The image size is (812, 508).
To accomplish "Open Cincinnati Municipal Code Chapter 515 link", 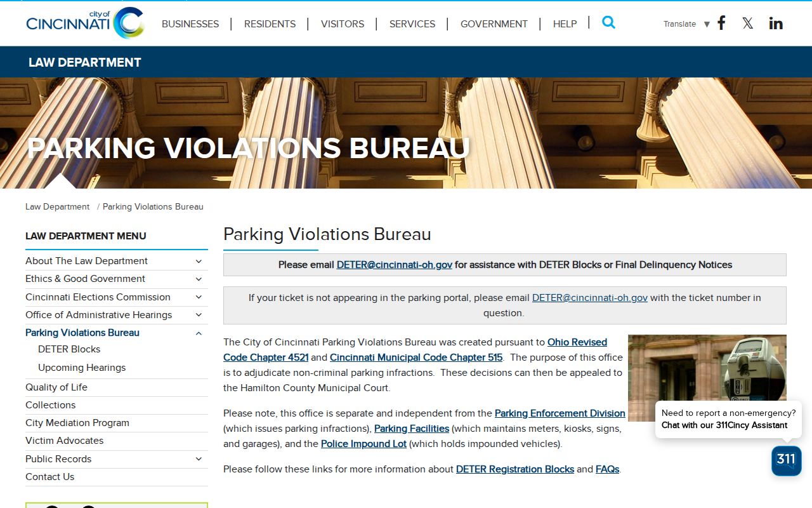I will pos(416,358).
